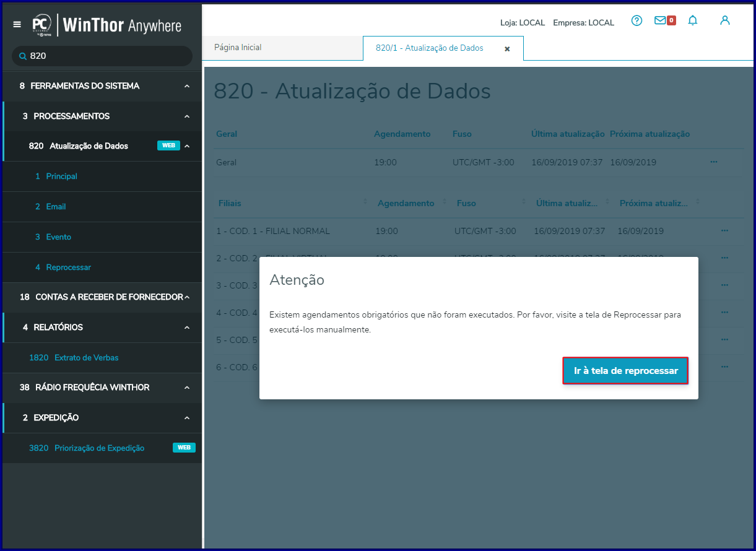
Task: Close the 820/1 Atualização de Dados tab
Action: point(507,49)
